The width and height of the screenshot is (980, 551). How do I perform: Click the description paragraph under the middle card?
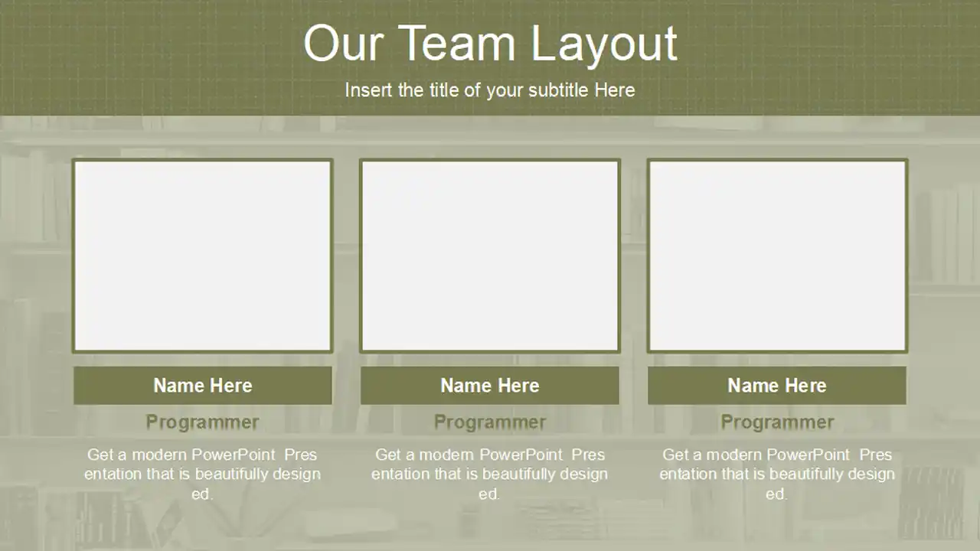(490, 474)
